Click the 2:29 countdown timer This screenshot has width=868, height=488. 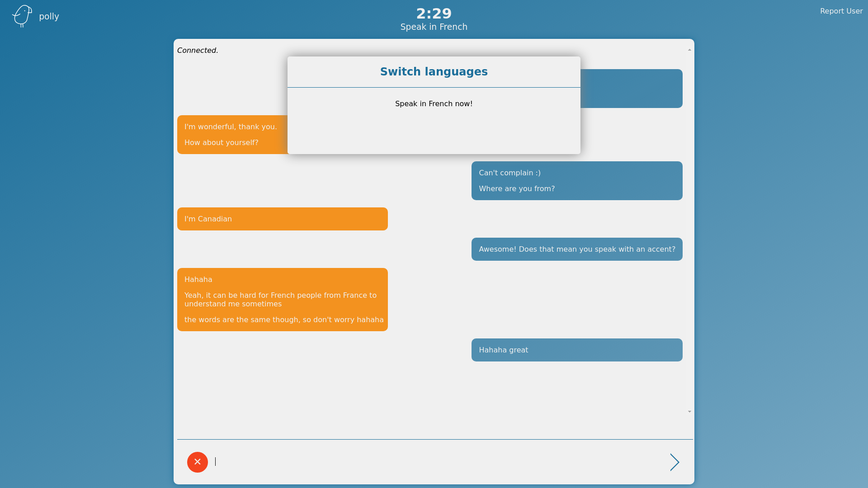tap(434, 14)
